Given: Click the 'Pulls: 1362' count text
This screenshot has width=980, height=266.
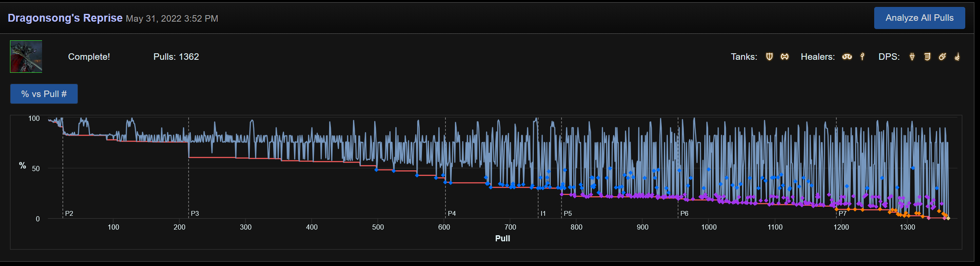Looking at the screenshot, I should 176,57.
